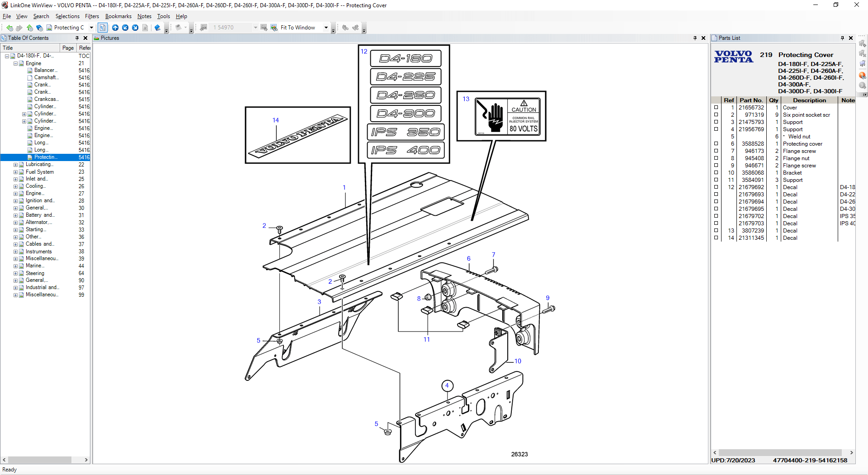Viewport: 868px width, 475px height.
Task: Check the box for 3588528 Protecting cover
Action: tap(716, 144)
